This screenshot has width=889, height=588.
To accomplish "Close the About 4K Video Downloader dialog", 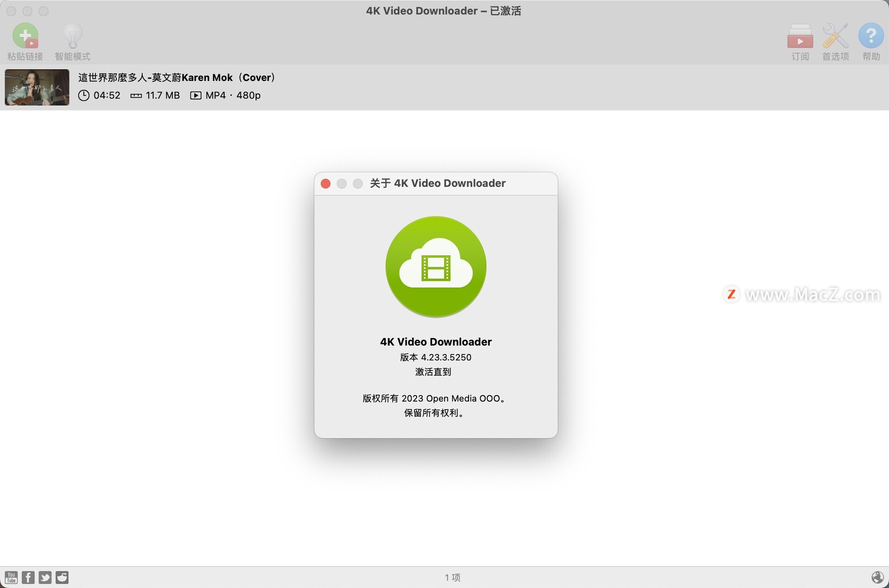I will 326,184.
